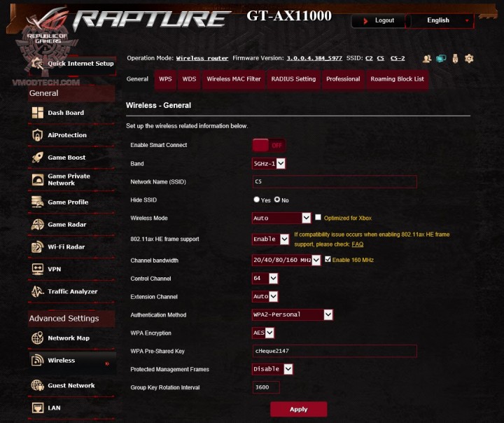Switch to the WDS tab
The width and height of the screenshot is (504, 423).
[189, 79]
